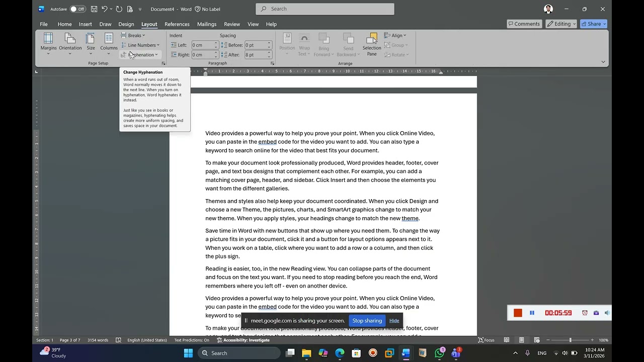Toggle the AutoSave switch
The height and width of the screenshot is (362, 644).
(x=77, y=9)
